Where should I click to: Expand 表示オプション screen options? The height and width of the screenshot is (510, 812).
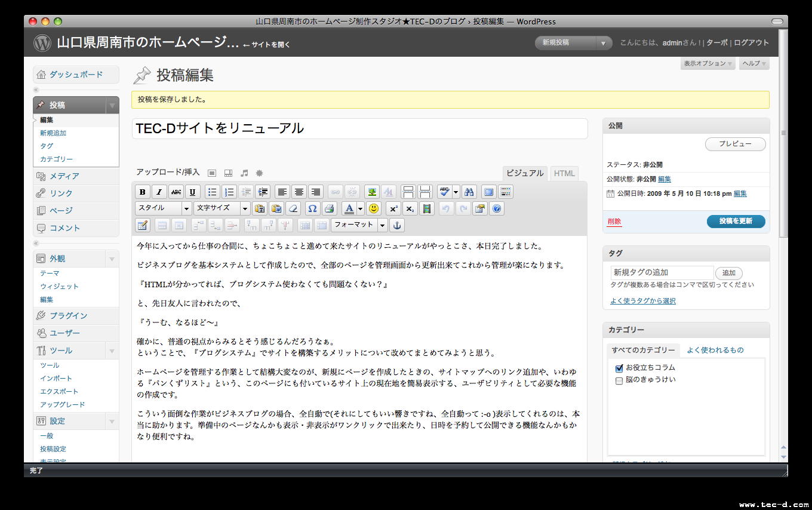[708, 63]
